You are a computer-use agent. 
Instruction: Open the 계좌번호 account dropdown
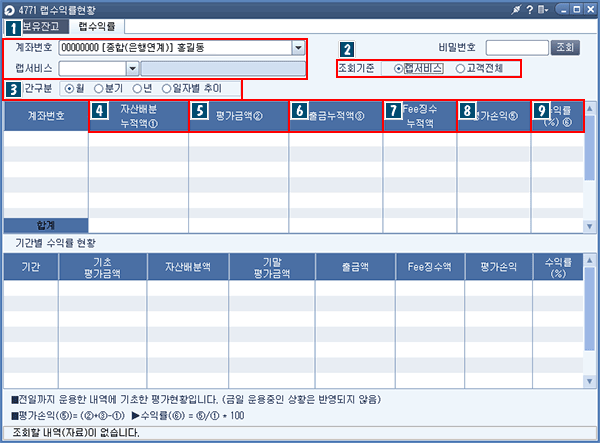(x=298, y=48)
